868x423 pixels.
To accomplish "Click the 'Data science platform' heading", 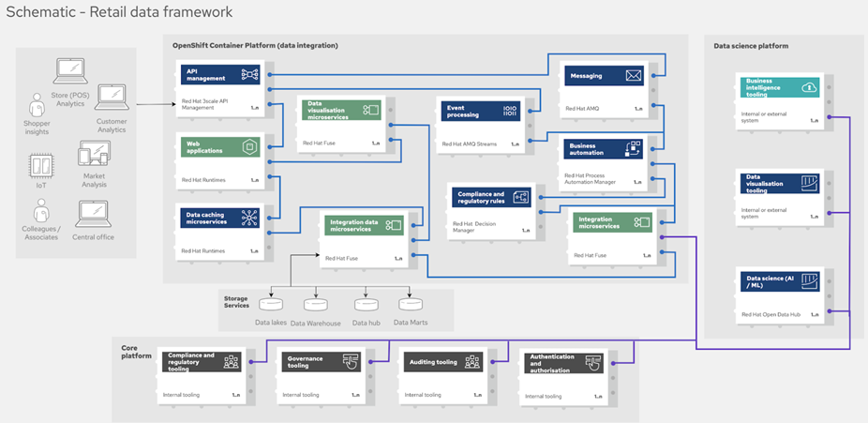I will [751, 46].
